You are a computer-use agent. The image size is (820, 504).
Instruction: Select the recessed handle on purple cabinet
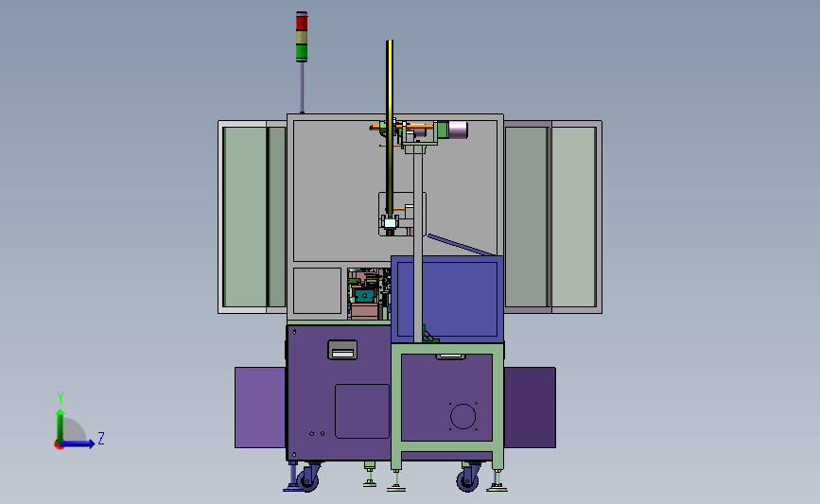pos(342,350)
